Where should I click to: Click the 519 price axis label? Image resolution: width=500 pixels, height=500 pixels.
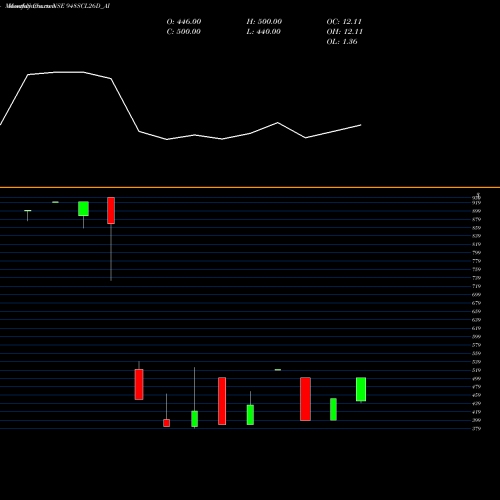[x=476, y=370]
